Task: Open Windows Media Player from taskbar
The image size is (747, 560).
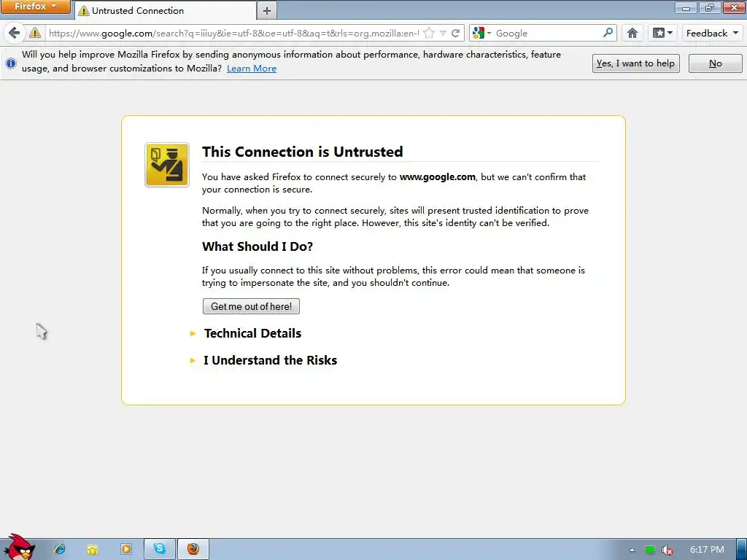Action: coord(125,549)
